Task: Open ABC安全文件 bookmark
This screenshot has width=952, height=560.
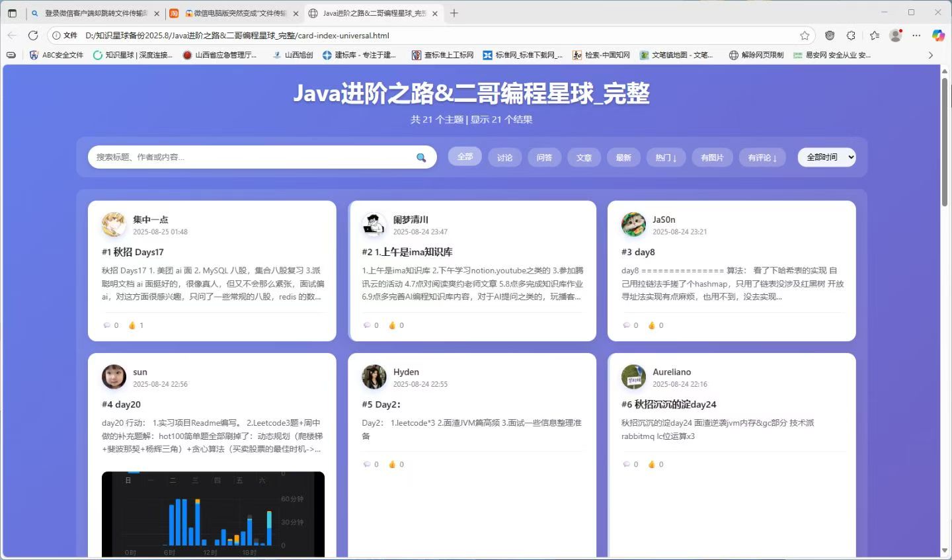Action: click(x=57, y=56)
